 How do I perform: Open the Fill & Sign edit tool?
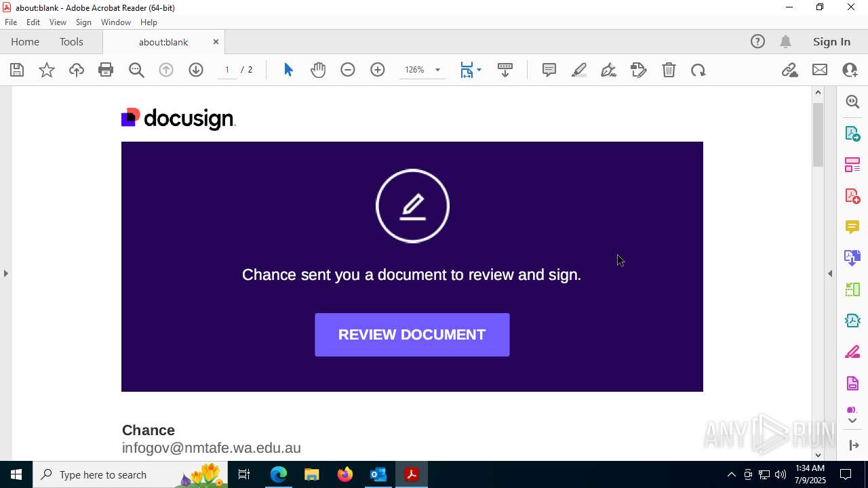[x=639, y=70]
